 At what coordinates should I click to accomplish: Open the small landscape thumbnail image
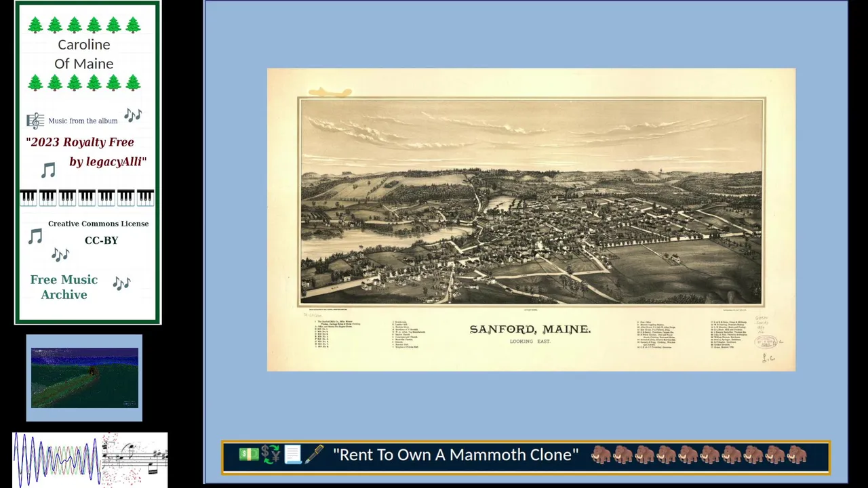point(84,378)
